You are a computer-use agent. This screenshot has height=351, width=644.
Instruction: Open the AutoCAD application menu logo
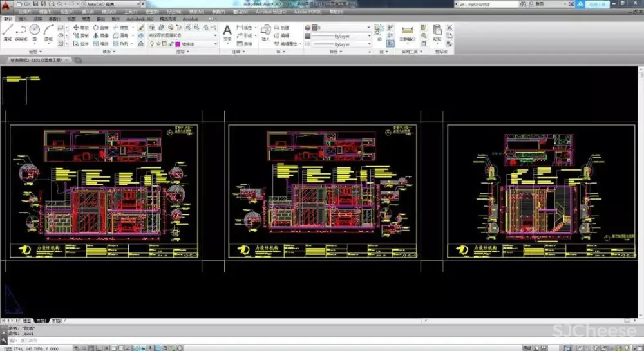tap(7, 5)
